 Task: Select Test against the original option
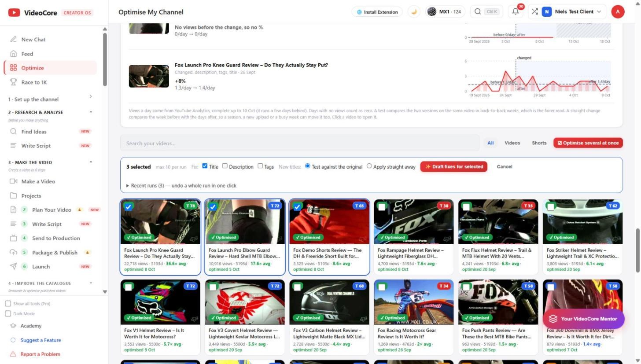pyautogui.click(x=308, y=166)
